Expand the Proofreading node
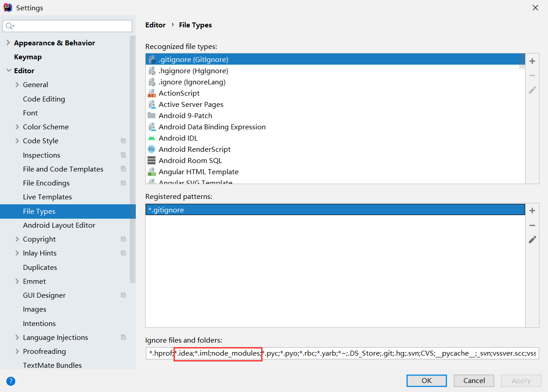Image resolution: width=548 pixels, height=392 pixels. [17, 351]
